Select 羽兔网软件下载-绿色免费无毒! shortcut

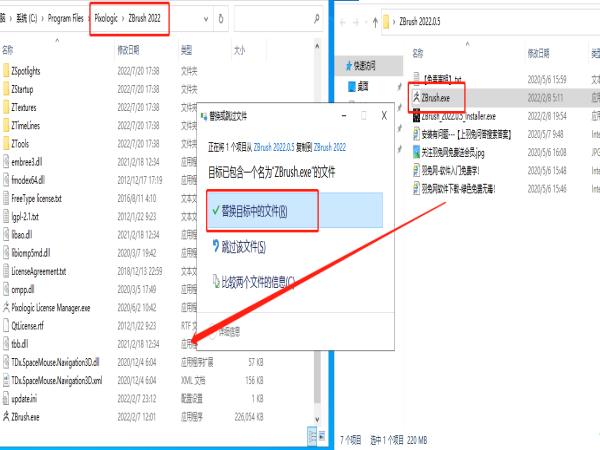click(458, 189)
